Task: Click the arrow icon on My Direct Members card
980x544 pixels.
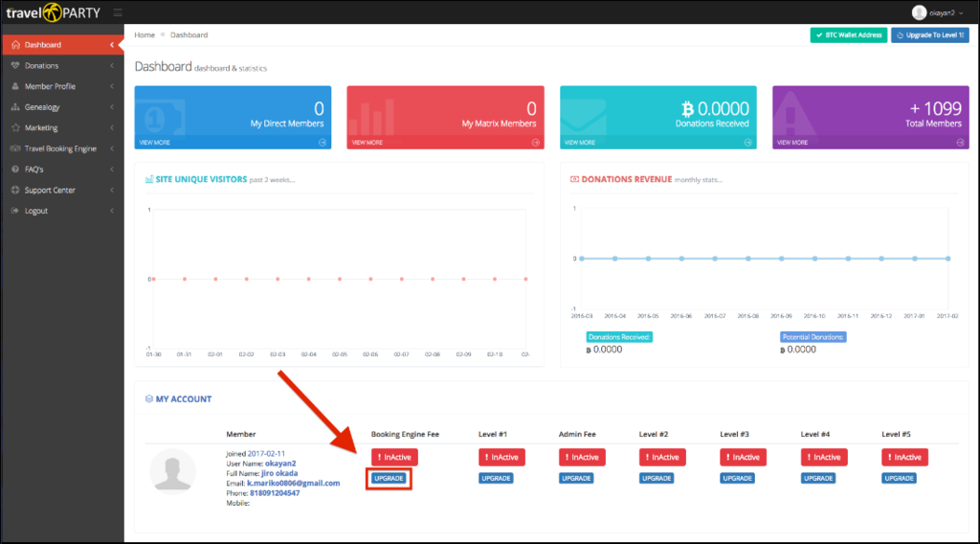Action: click(323, 143)
